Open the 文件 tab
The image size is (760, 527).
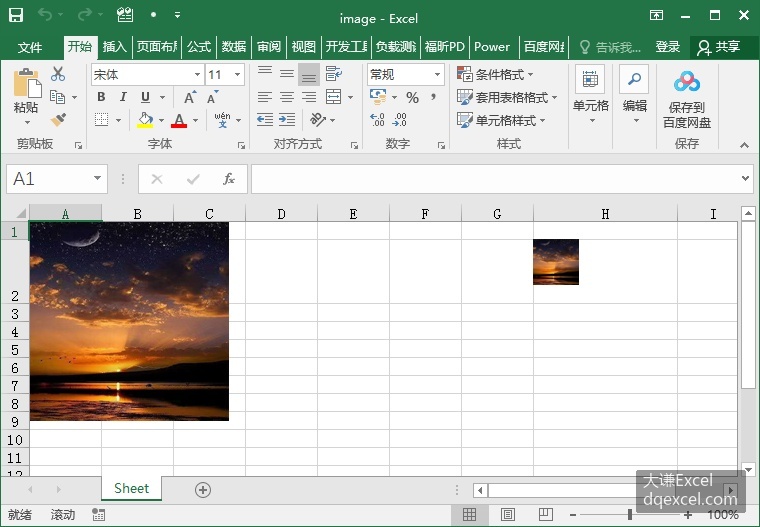[30, 47]
